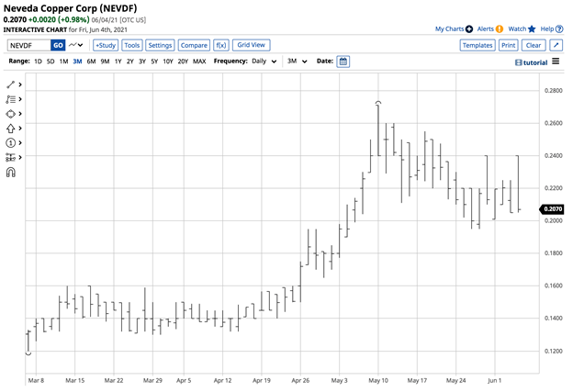Open the Templates menu

coord(477,45)
